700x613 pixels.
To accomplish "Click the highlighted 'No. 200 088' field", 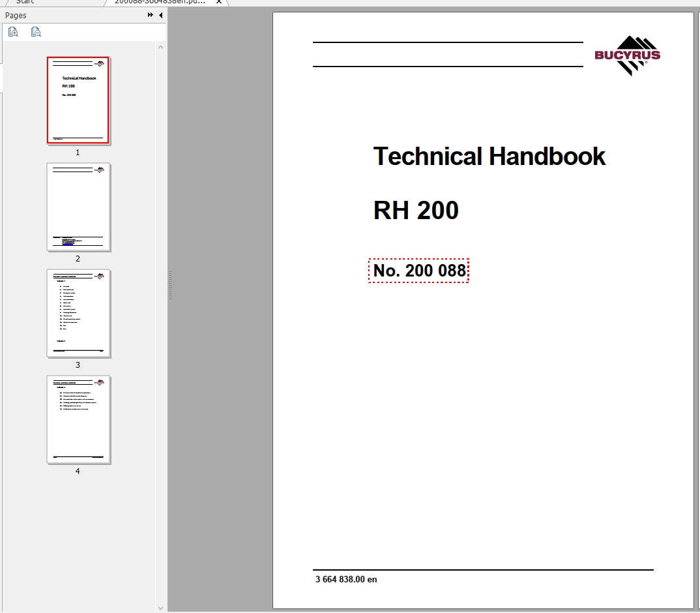I will pos(418,270).
